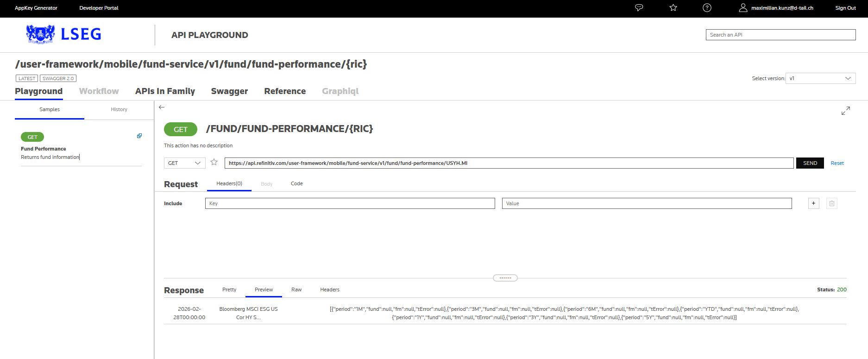Open the Select version dropdown

[820, 78]
